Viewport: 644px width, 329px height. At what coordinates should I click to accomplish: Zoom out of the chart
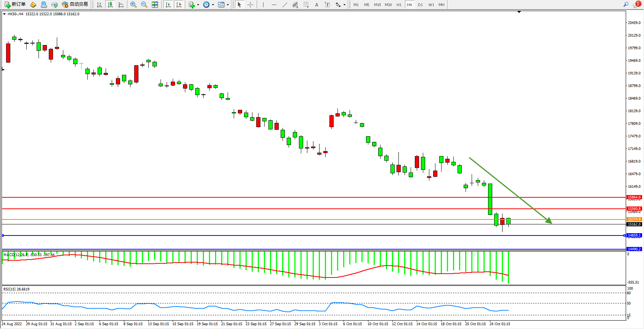144,5
